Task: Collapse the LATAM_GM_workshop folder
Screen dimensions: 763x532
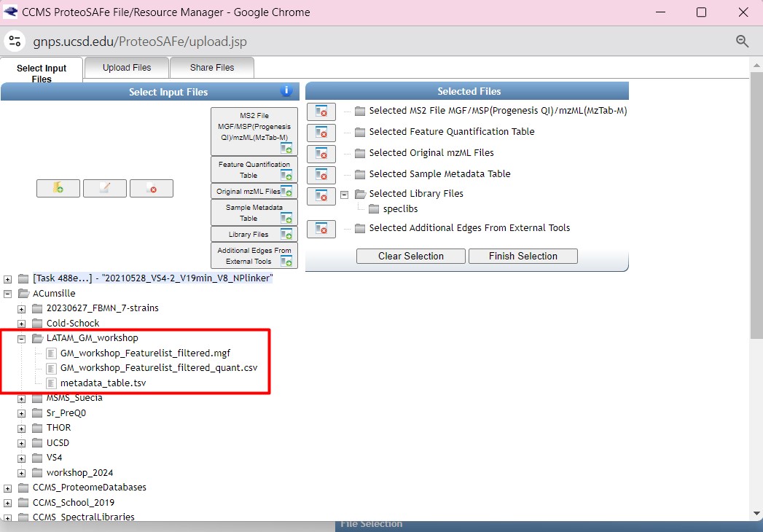Action: tap(22, 338)
